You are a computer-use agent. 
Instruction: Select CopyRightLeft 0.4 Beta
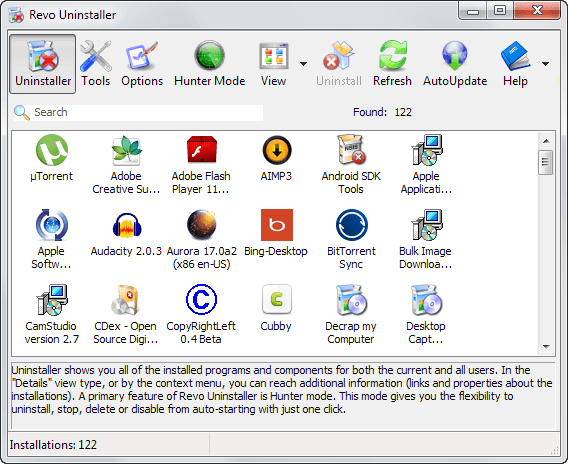[x=201, y=314]
